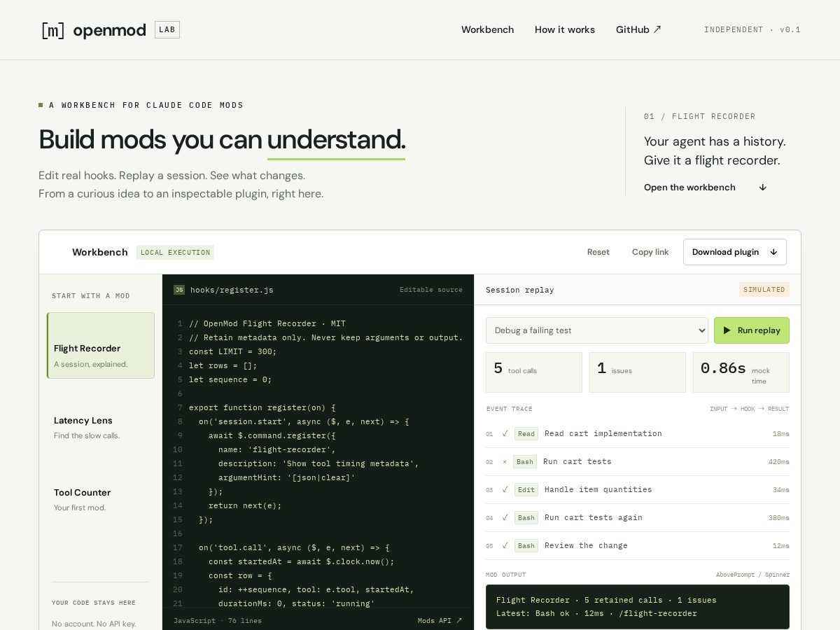Click the YOUR CODE STAYS HERE text
Viewport: 840px width, 630px height.
[x=94, y=603]
